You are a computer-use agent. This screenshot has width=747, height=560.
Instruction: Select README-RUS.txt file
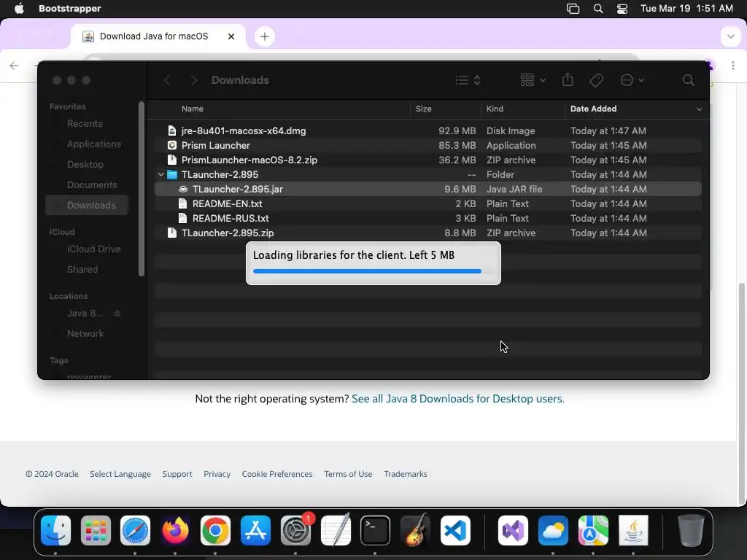tap(427, 218)
